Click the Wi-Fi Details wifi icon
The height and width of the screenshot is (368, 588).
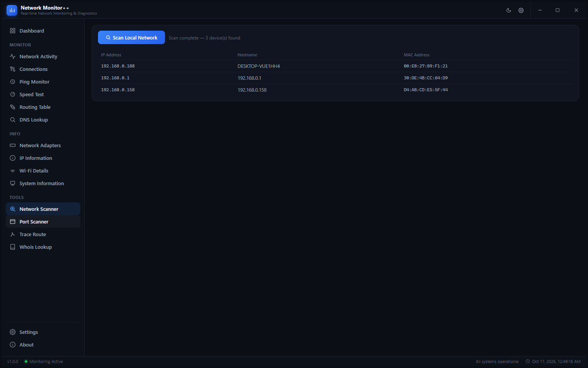(x=13, y=171)
